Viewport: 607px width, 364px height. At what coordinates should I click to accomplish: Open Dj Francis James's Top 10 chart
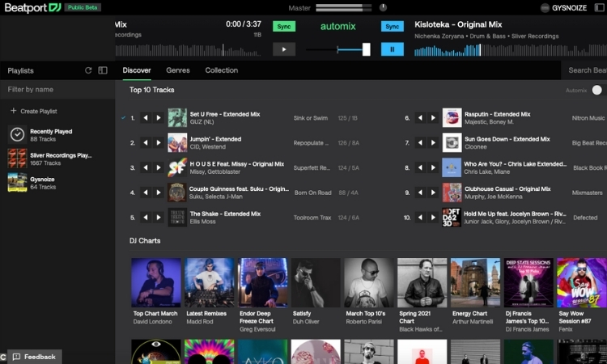[x=528, y=282]
